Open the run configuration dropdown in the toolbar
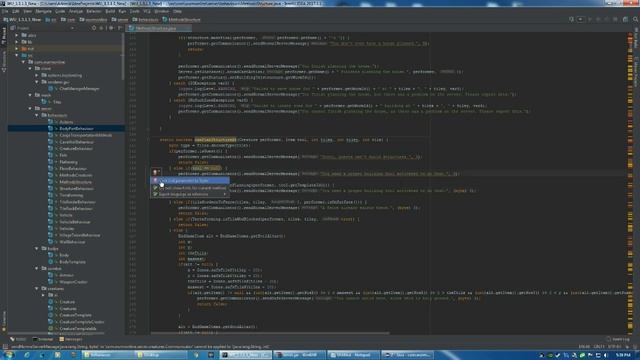The image size is (640, 360). [580, 19]
